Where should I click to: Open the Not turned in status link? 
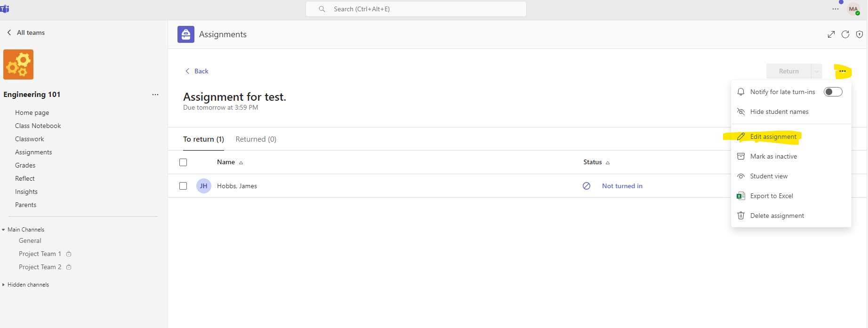[x=622, y=186]
